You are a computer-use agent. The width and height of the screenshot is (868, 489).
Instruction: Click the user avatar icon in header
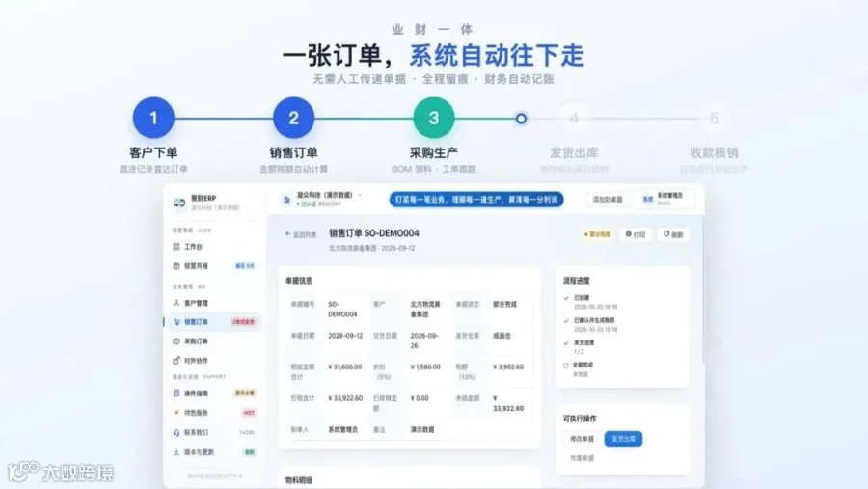pyautogui.click(x=648, y=200)
